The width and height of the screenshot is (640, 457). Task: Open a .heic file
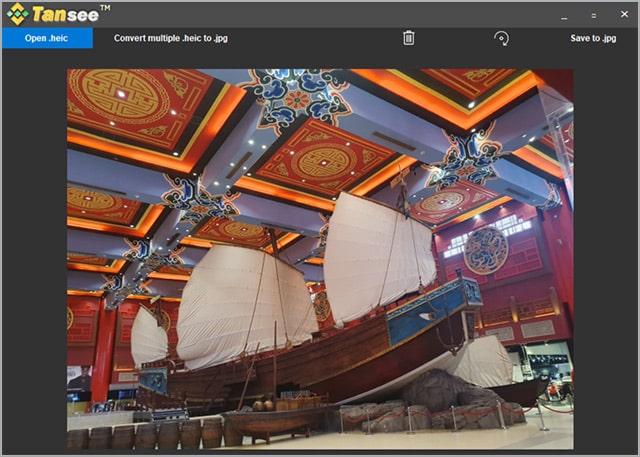click(x=47, y=38)
